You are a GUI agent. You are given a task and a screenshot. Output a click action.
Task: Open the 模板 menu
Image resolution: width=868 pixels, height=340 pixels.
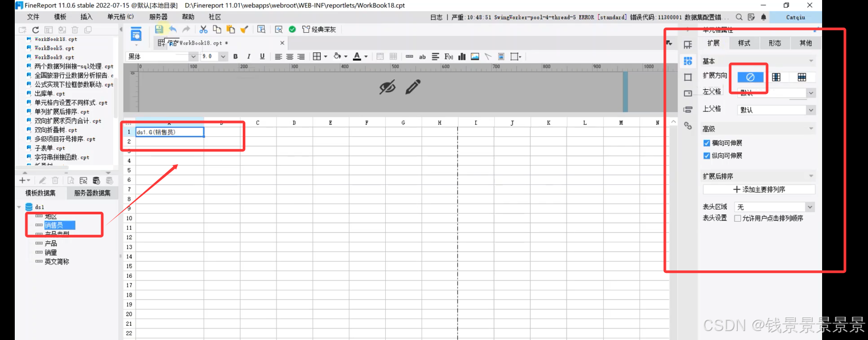(60, 17)
